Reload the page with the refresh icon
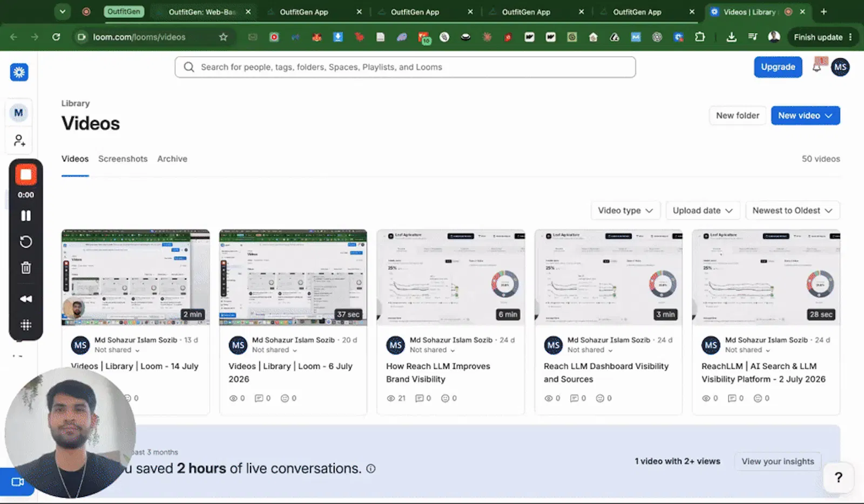The image size is (864, 504). click(x=56, y=37)
